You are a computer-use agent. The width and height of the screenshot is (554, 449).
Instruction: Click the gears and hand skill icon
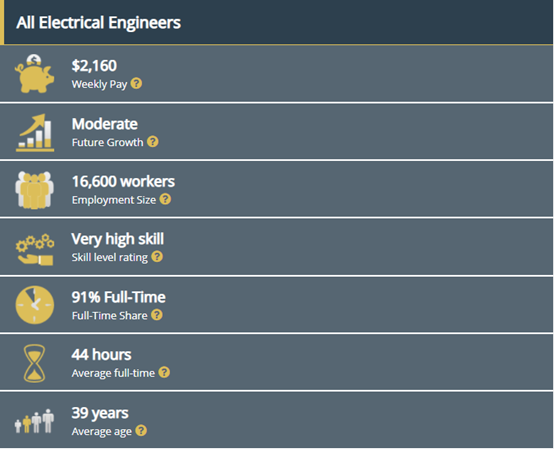35,249
